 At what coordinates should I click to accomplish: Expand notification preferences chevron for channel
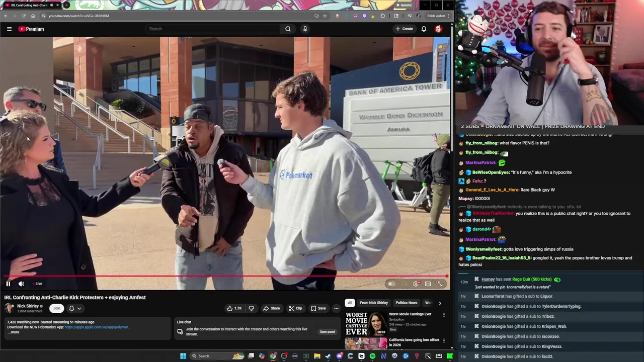pyautogui.click(x=79, y=308)
